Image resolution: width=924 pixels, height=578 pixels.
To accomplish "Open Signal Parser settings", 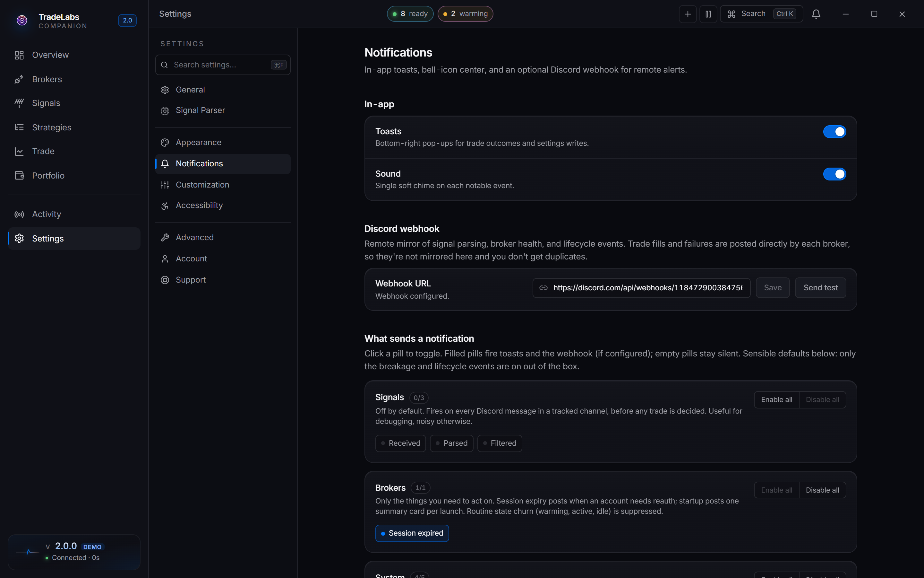I will [223, 110].
